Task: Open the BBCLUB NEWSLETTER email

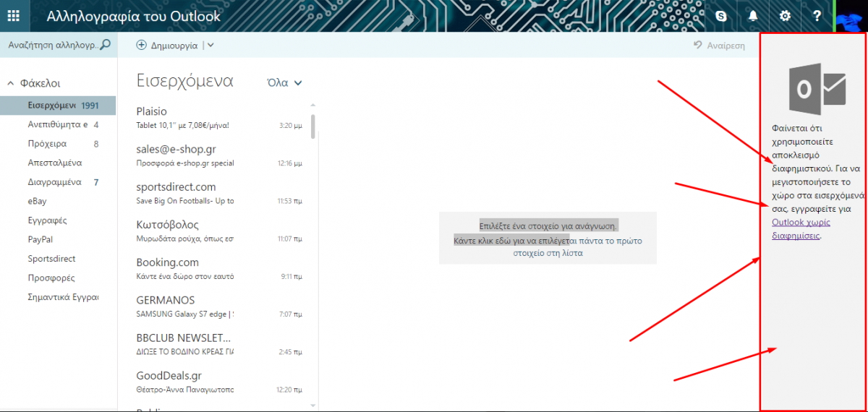Action: click(221, 343)
